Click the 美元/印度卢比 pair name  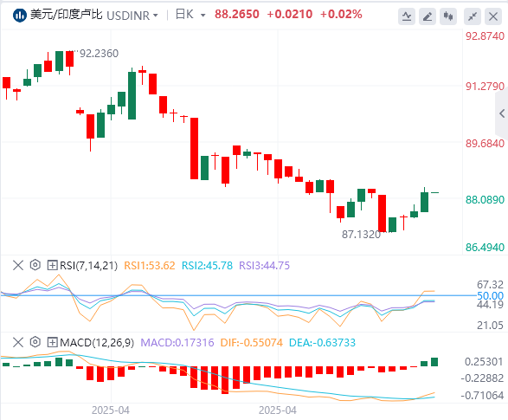(x=66, y=15)
